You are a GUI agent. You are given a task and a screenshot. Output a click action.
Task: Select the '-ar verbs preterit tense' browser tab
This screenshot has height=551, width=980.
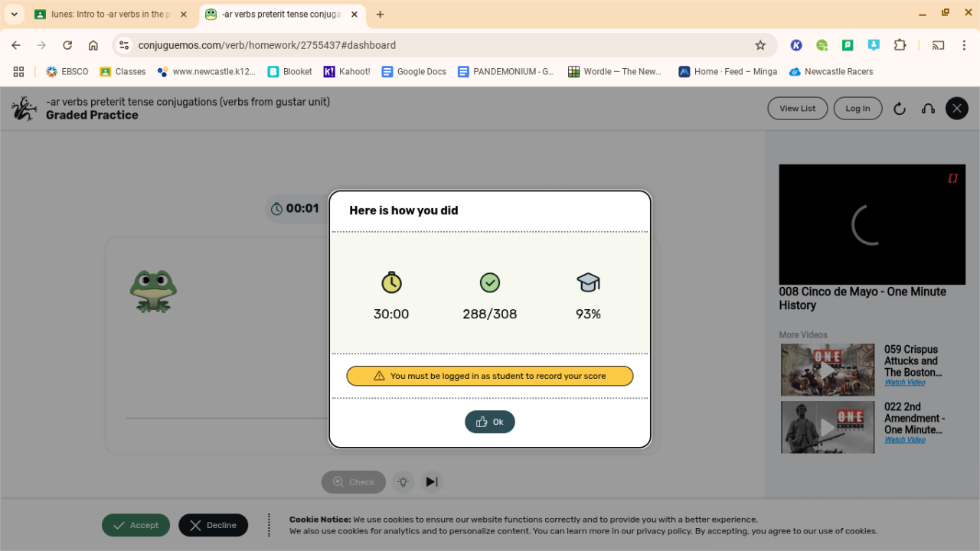pos(281,15)
